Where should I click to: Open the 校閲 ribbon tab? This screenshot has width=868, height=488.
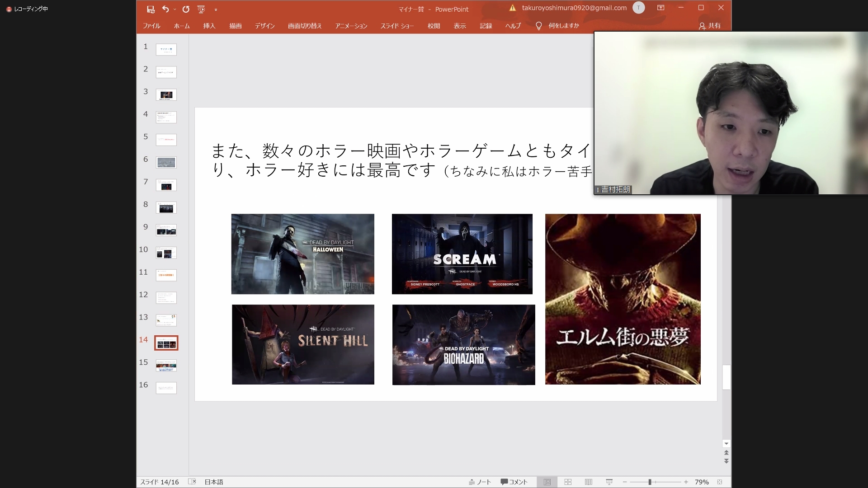(x=434, y=26)
